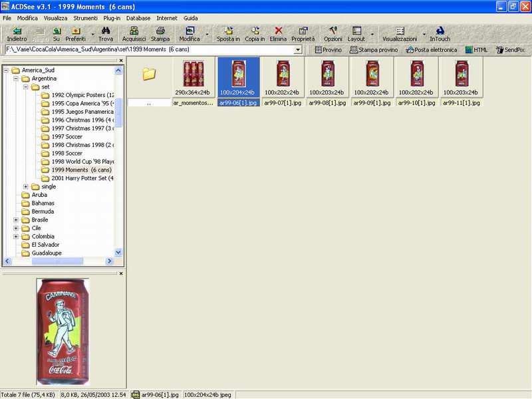Click the ar99-08[1].jpg file name

click(327, 103)
